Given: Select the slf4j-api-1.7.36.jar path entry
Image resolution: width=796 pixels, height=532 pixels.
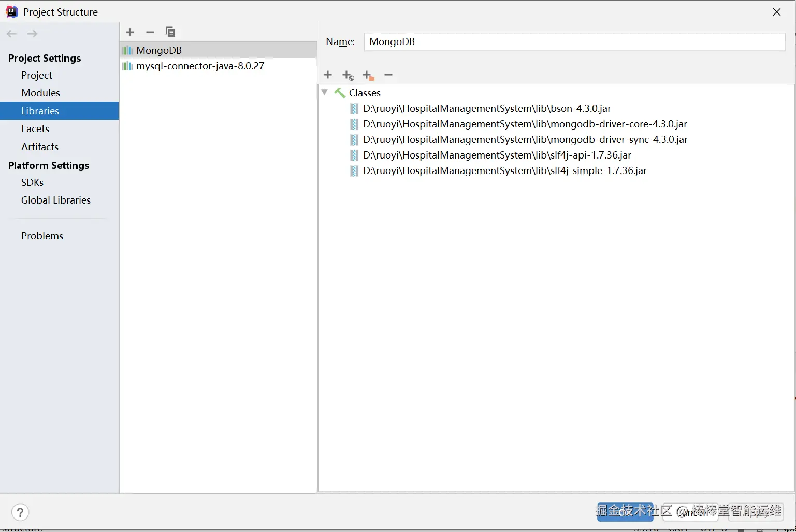Looking at the screenshot, I should [497, 155].
